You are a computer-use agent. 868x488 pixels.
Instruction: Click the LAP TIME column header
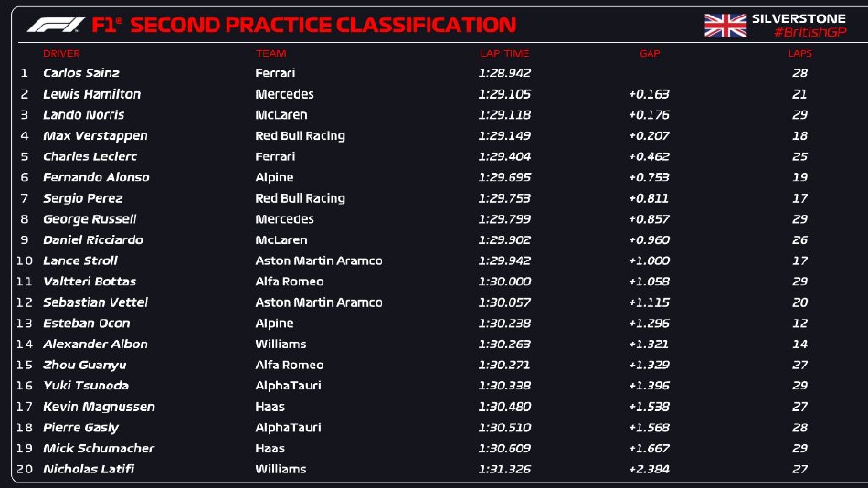click(504, 54)
